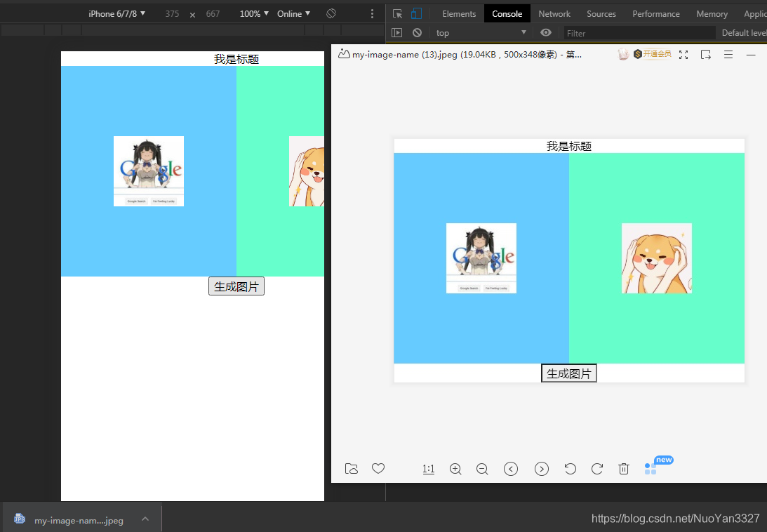Toggle the device toolbar icon

(416, 14)
